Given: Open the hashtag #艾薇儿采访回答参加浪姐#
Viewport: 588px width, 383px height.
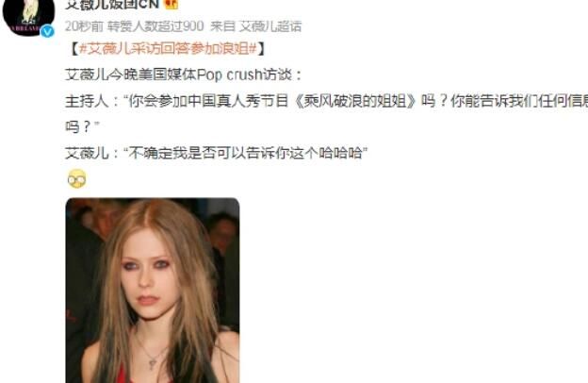Looking at the screenshot, I should tap(168, 49).
